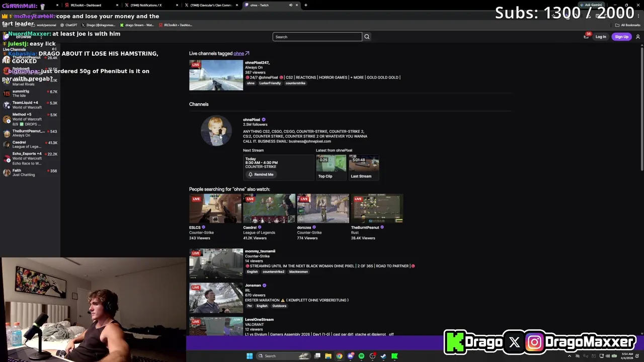
Task: Open Jonsman's IRL stream thumbnail
Action: coord(216,298)
